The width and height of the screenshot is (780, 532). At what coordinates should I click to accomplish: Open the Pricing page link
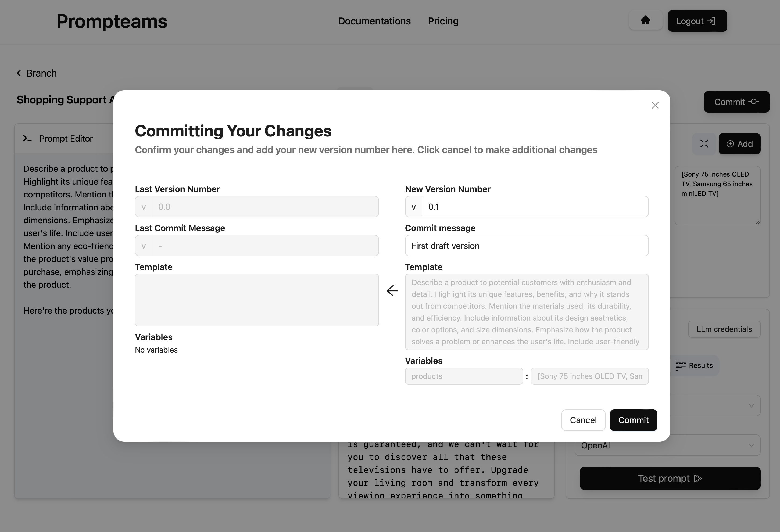(x=443, y=21)
